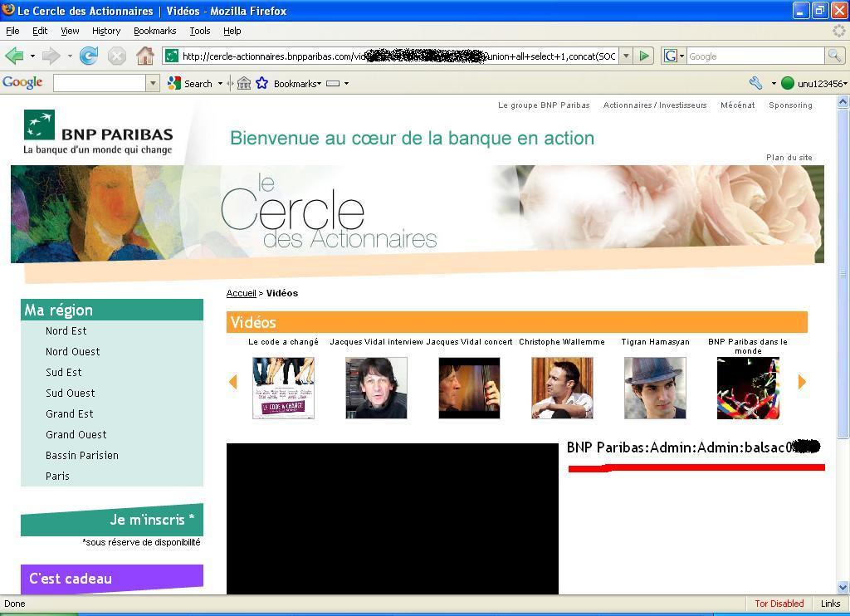Click the Tor Disabled status bar toggle
850x616 pixels.
pyautogui.click(x=779, y=604)
